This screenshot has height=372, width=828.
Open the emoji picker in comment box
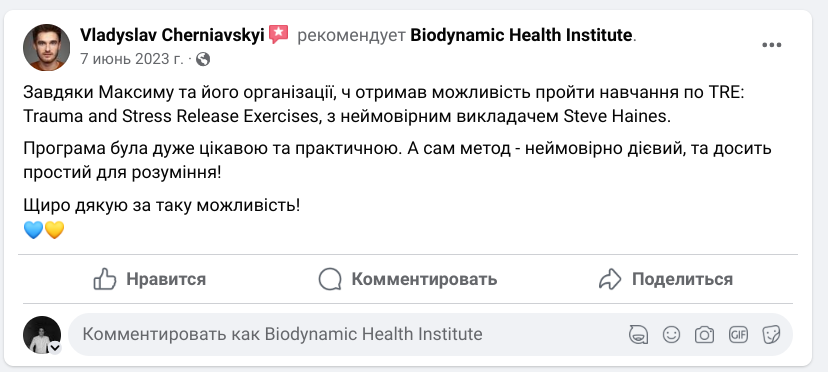click(x=671, y=334)
